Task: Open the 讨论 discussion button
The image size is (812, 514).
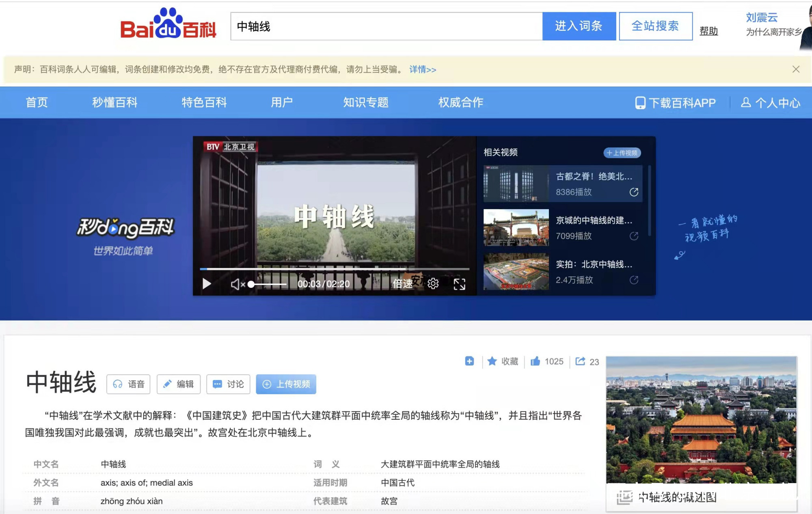Action: tap(228, 384)
